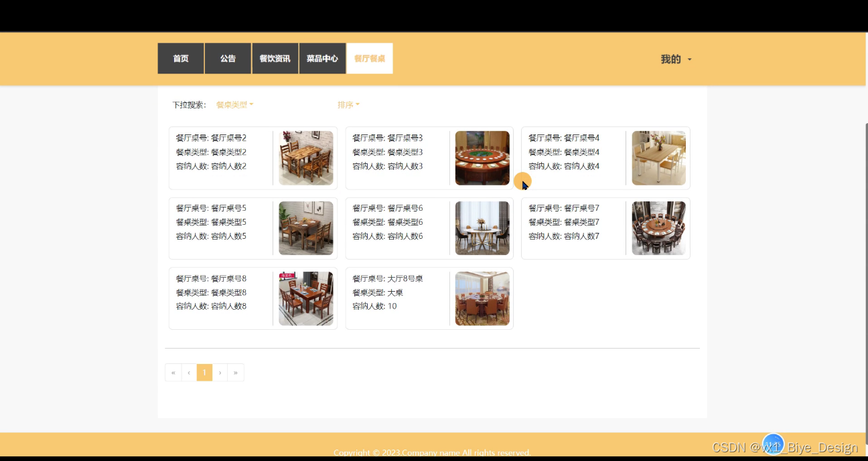Jump to last page with » button
868x461 pixels.
[236, 373]
